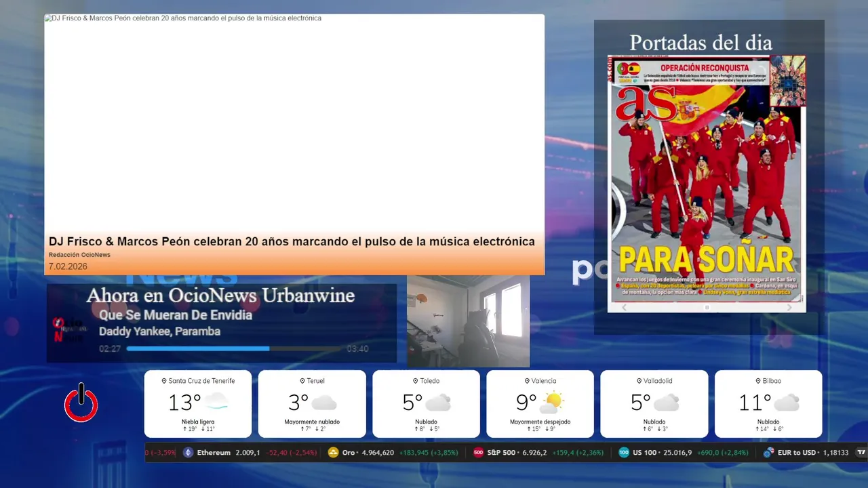Click location pin next to Toledo
The height and width of the screenshot is (488, 868).
tap(416, 381)
